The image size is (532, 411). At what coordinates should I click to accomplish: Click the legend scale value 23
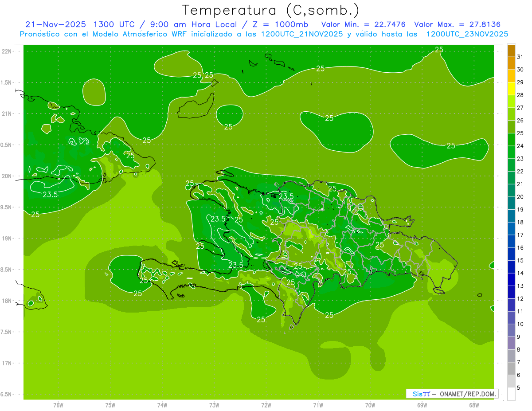click(x=520, y=159)
